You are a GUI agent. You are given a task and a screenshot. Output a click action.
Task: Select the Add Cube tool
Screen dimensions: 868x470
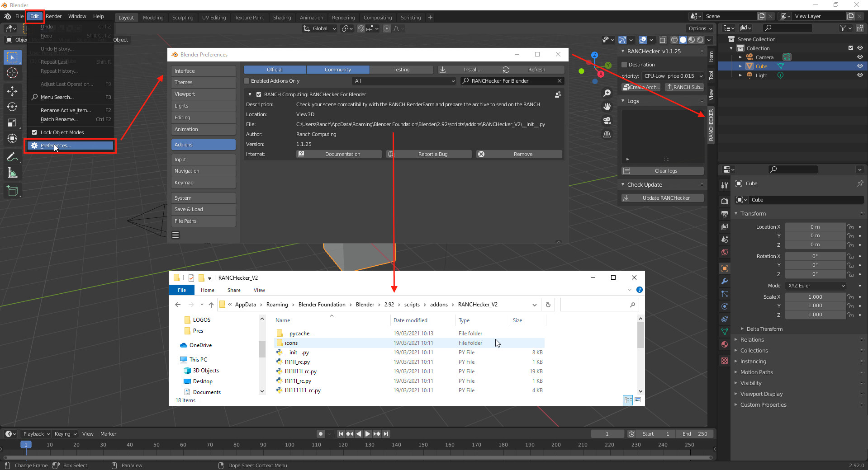click(12, 191)
